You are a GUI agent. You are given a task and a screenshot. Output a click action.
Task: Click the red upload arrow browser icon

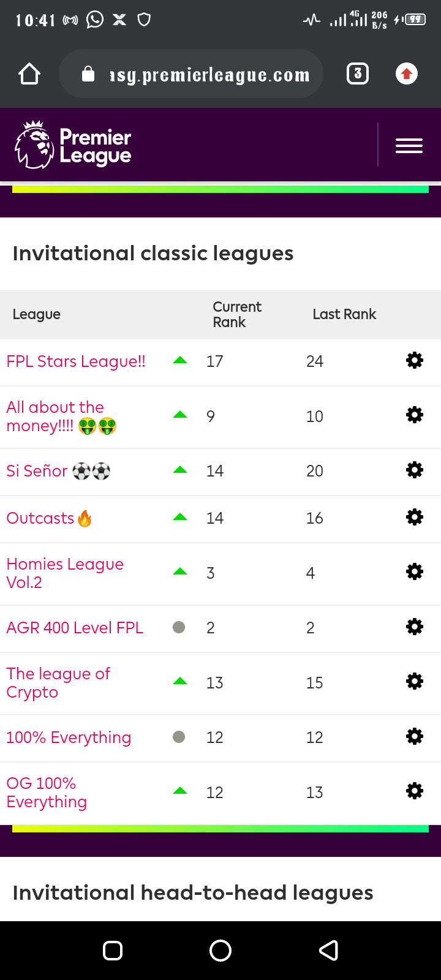pyautogui.click(x=407, y=74)
